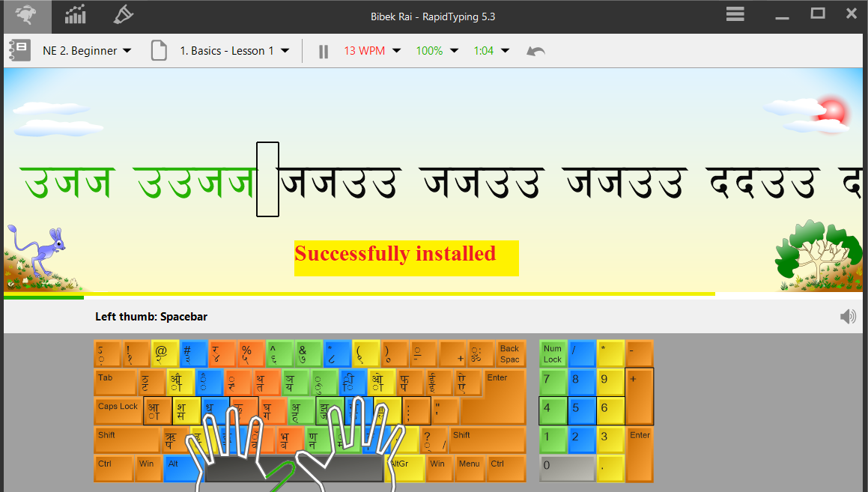Select the rabbit typing practice icon
Screen dimensions: 868x492
pyautogui.click(x=25, y=16)
